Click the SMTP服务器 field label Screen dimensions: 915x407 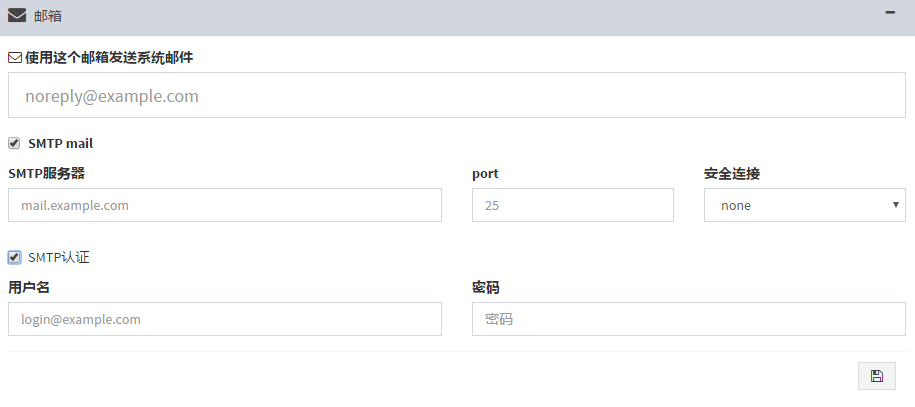click(47, 173)
